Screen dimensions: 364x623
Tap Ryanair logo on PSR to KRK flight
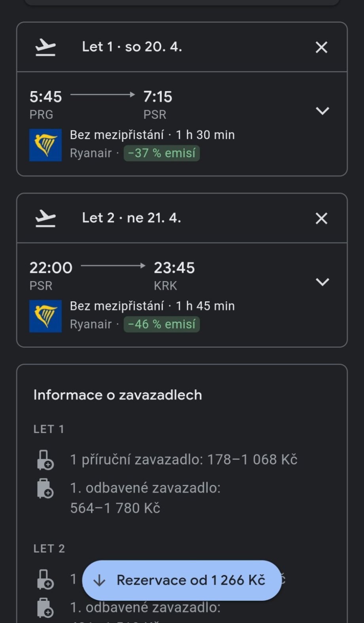[x=45, y=316]
